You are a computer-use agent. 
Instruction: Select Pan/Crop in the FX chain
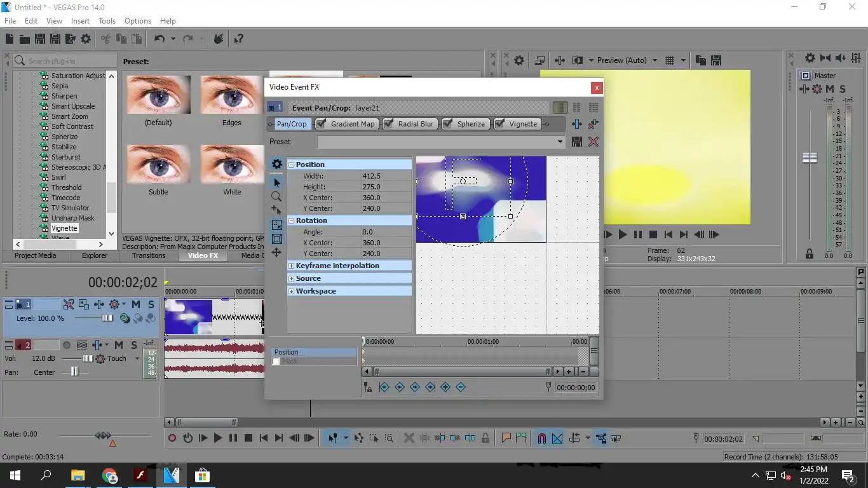292,124
